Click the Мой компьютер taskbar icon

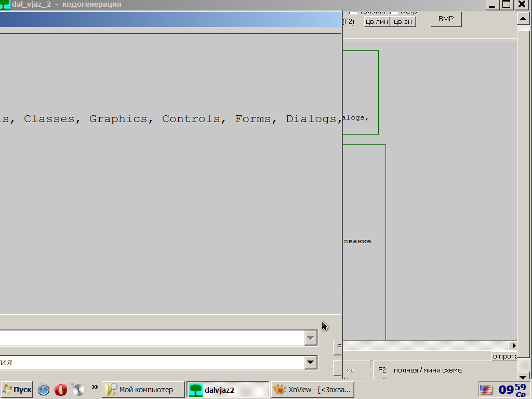pyautogui.click(x=111, y=390)
